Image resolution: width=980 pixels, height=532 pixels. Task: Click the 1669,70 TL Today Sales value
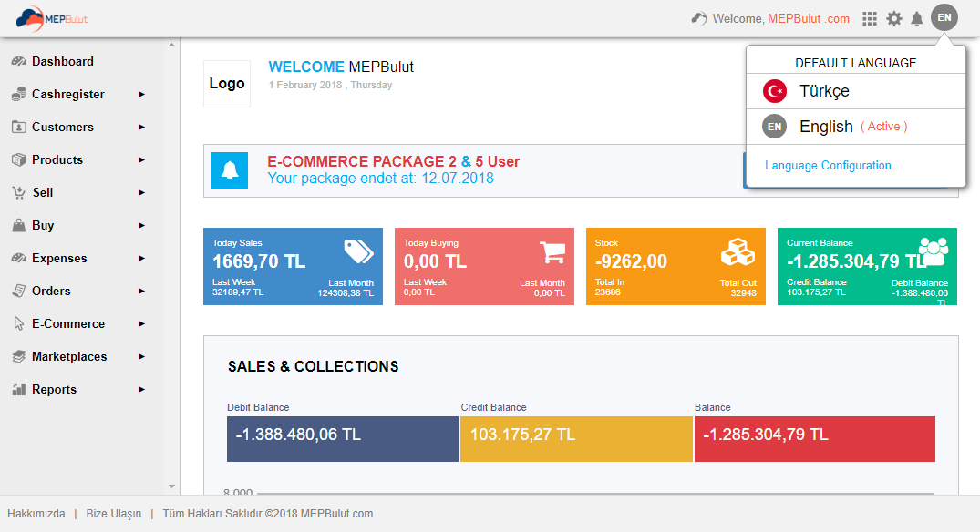(259, 261)
